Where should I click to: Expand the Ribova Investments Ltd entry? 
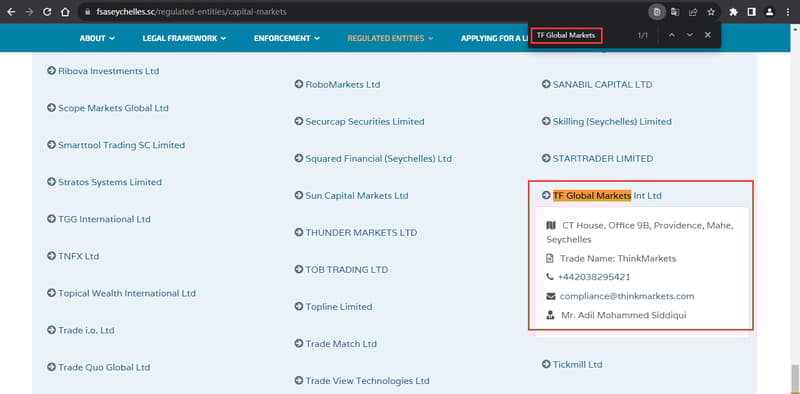point(103,71)
